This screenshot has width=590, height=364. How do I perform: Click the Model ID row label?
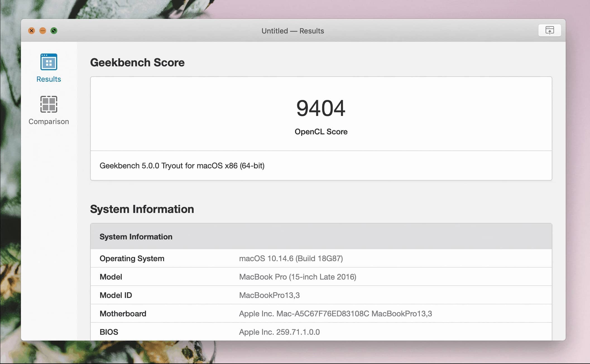point(116,295)
